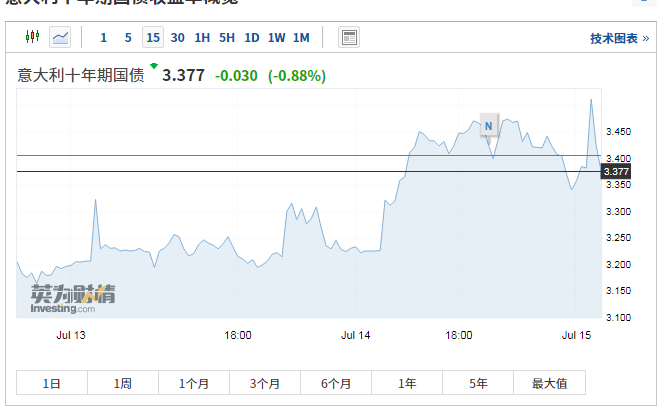
Task: Click the Investing.com watermark logo
Action: [71, 299]
